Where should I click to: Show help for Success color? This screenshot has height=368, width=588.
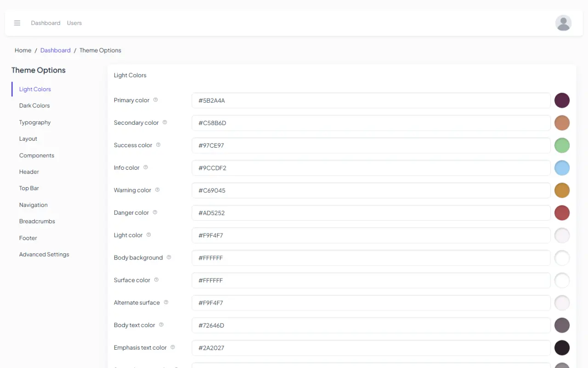[x=158, y=145]
